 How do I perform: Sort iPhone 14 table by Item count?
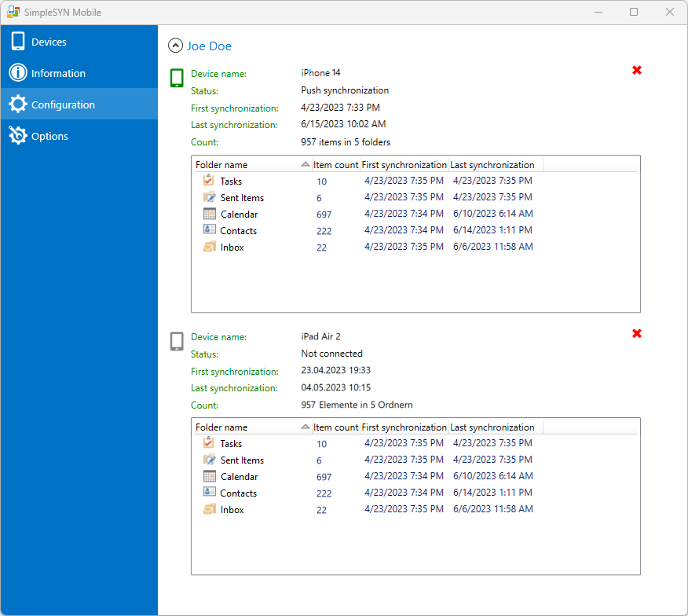point(335,165)
